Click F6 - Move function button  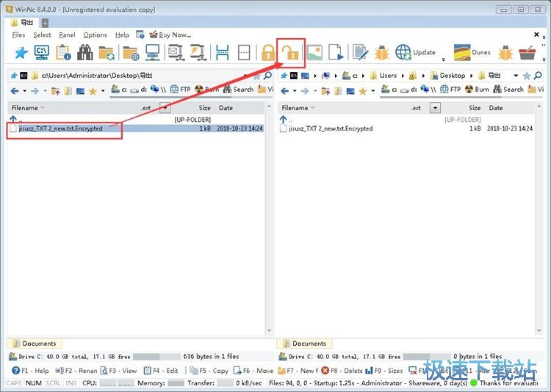253,371
